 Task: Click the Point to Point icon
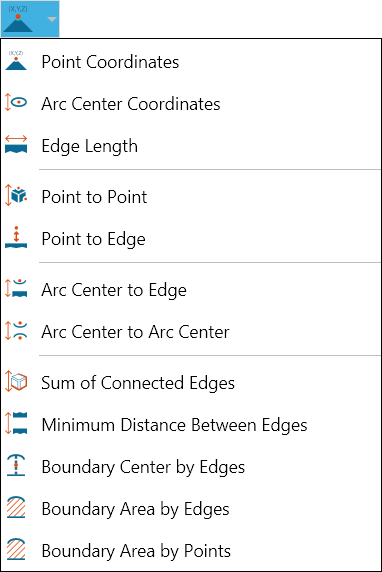[16, 196]
